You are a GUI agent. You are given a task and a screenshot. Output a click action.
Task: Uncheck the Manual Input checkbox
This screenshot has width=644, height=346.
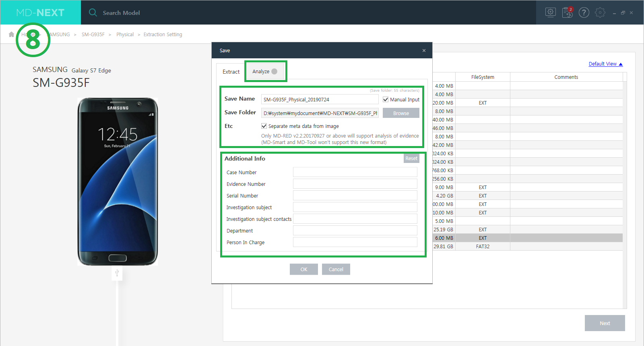pos(386,99)
